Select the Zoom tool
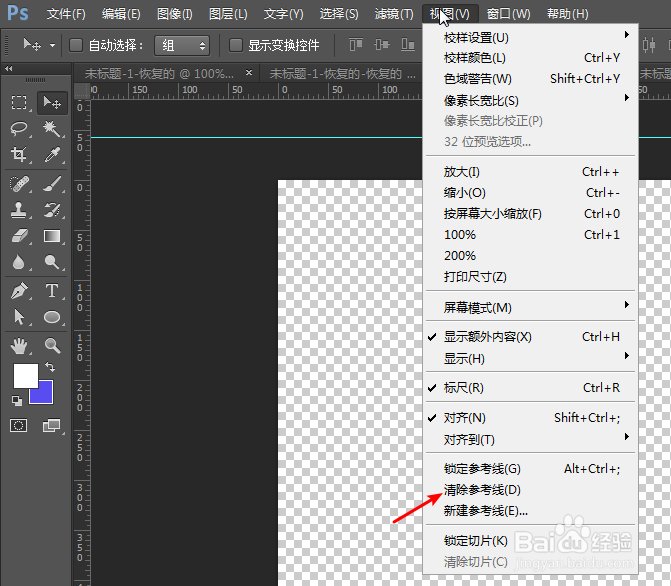This screenshot has height=586, width=671. pos(52,346)
